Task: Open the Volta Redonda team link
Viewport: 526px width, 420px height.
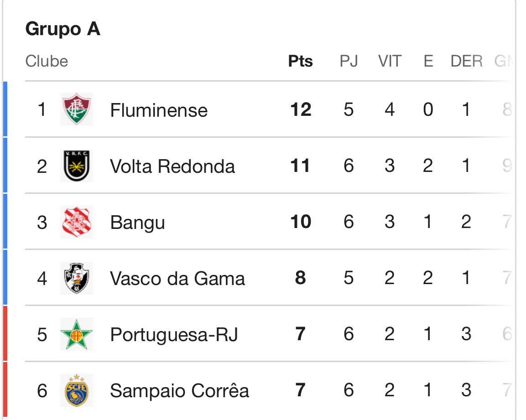Action: tap(172, 166)
